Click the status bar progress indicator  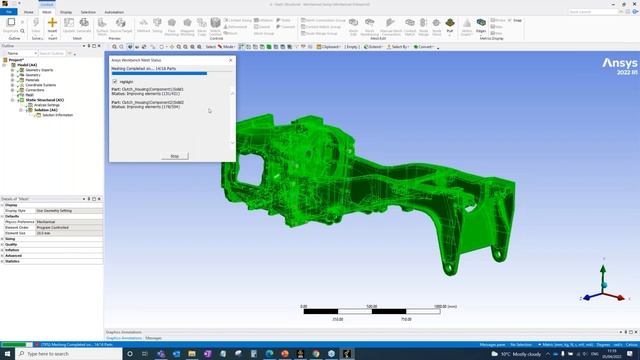click(x=16, y=344)
